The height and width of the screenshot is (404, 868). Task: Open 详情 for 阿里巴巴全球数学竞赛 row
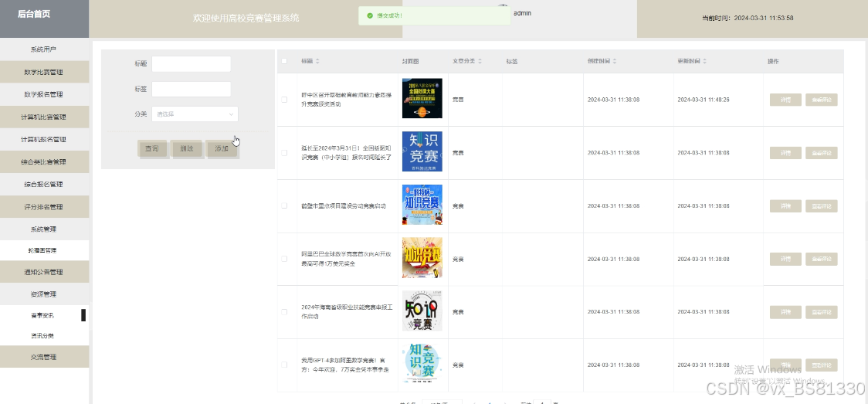pos(785,259)
